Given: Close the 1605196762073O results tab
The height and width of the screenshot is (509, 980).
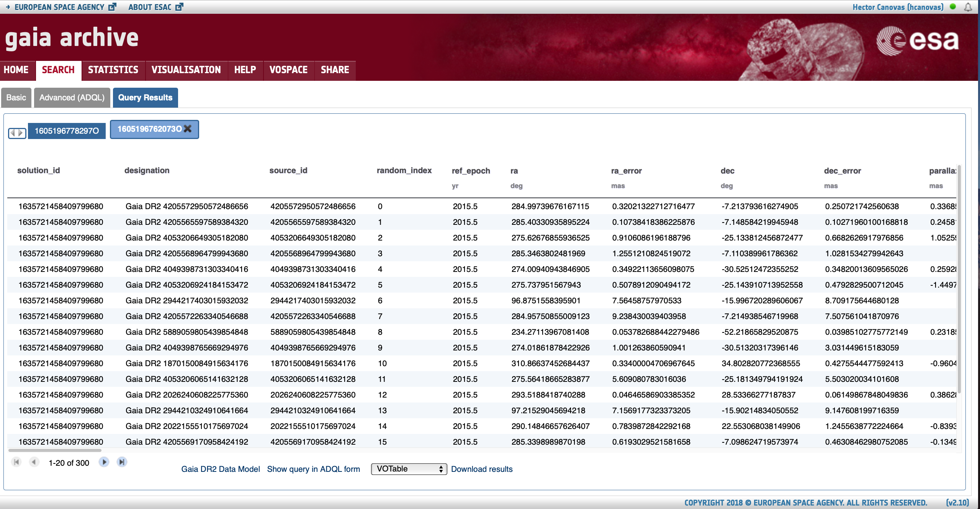Looking at the screenshot, I should (188, 129).
